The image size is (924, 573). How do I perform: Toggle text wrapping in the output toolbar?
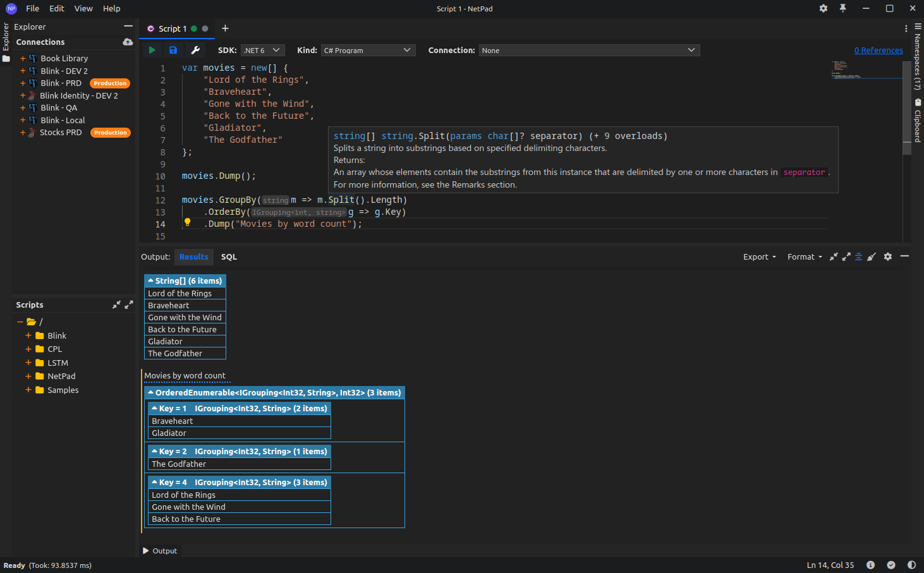[858, 256]
